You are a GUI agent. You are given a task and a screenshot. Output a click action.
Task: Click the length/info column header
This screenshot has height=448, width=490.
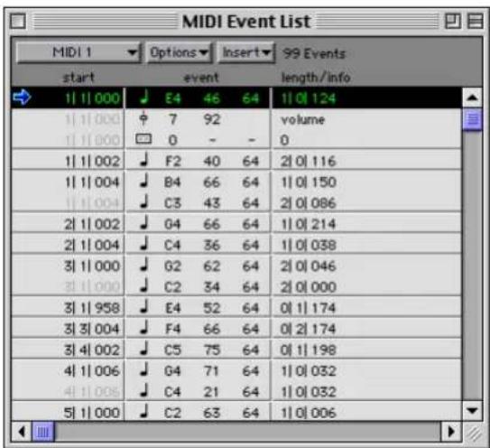pos(316,78)
